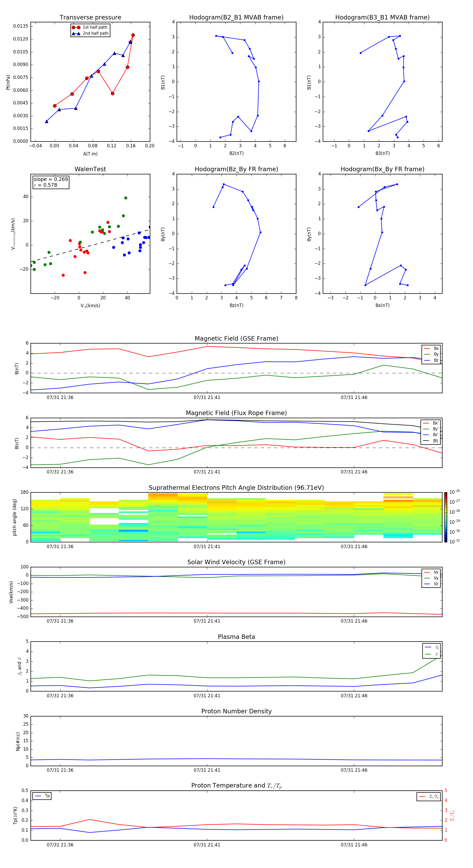This screenshot has width=473, height=868.
Task: Click 'A(T·m)' x-axis label
Action: coord(90,154)
